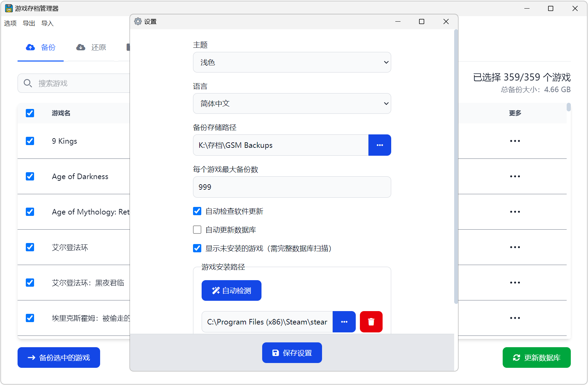Click the 保存设置 button
Screen dimensions: 588x385
(292, 353)
